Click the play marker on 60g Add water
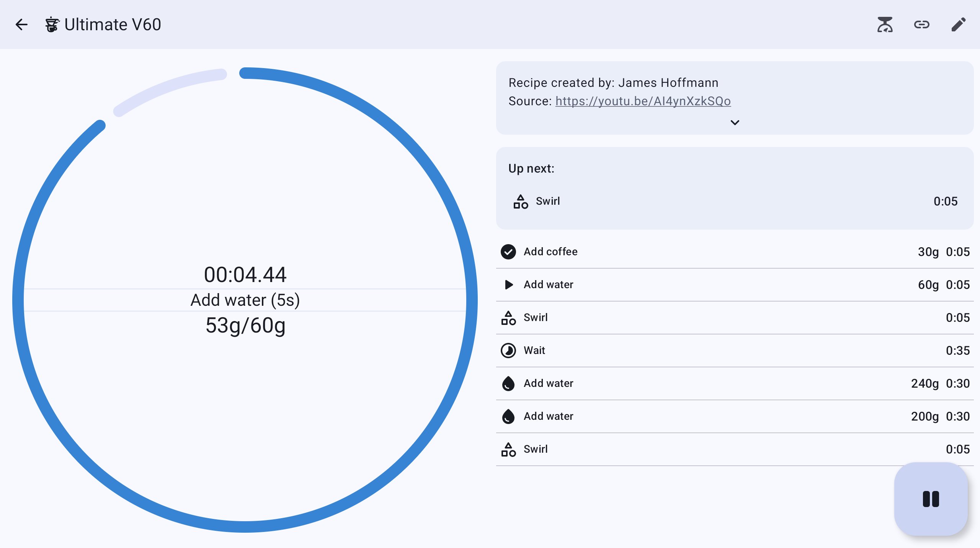Screen dimensions: 980x548 tap(508, 285)
